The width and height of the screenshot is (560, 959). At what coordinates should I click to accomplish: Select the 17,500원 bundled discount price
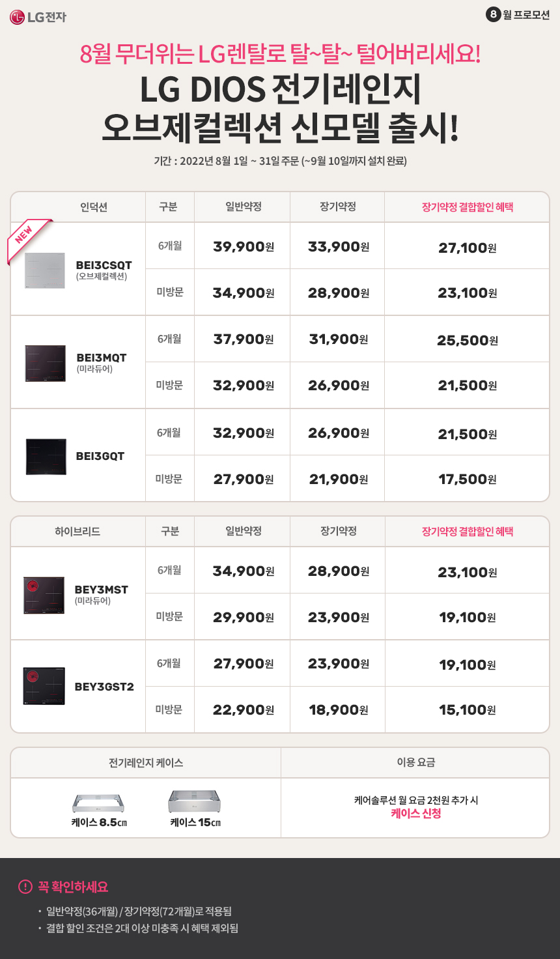click(468, 480)
